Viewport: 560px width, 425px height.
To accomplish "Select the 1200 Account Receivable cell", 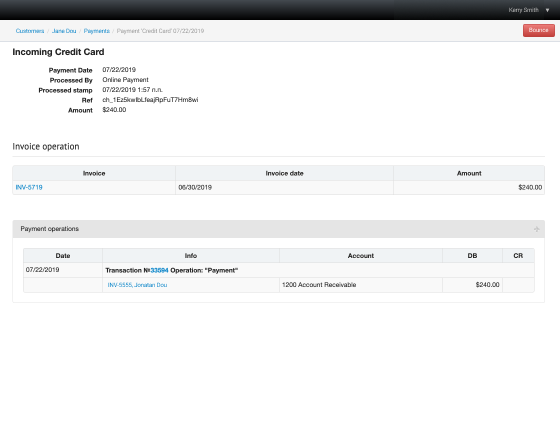I will click(x=361, y=285).
